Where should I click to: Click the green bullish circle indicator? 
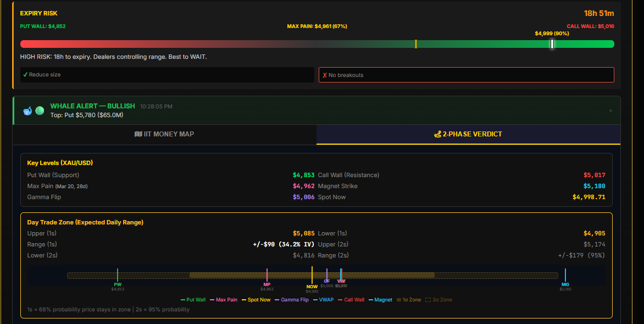tap(40, 111)
